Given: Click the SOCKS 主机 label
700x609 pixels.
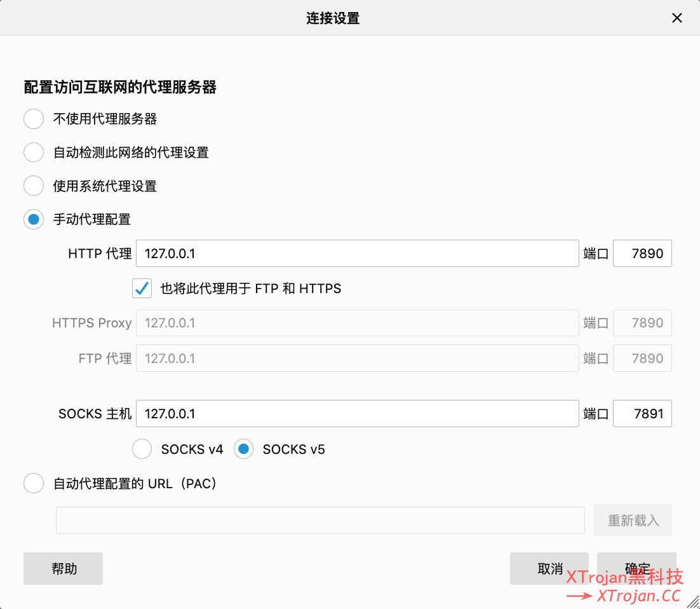Looking at the screenshot, I should click(x=95, y=413).
